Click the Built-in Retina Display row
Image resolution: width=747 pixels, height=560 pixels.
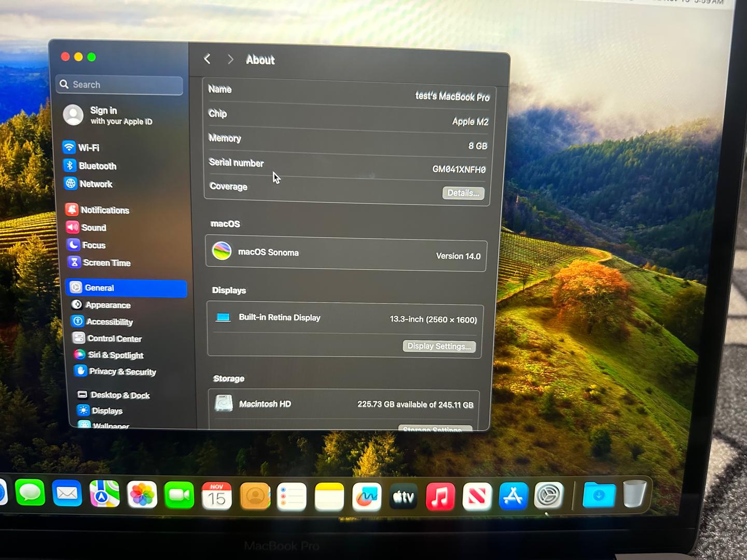[345, 318]
